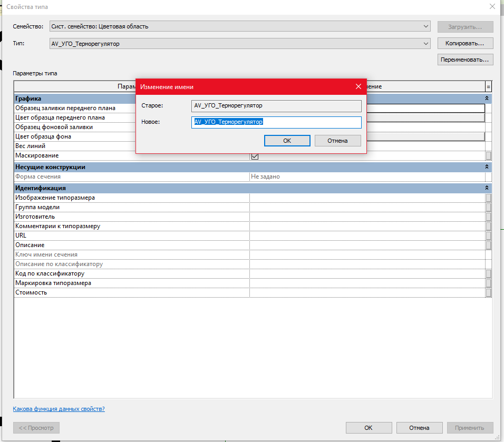Click the associate button in Маскирование row

pos(489,156)
